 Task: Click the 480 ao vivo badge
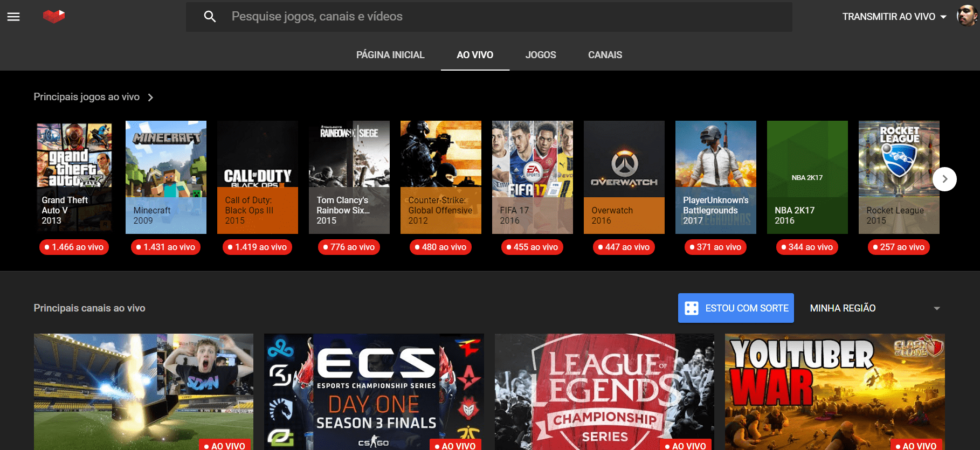click(x=441, y=247)
